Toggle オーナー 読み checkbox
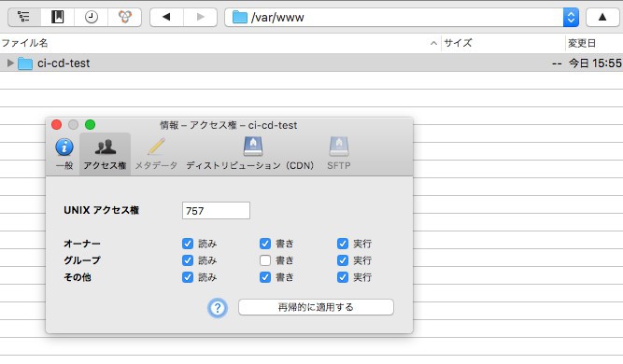623x364 pixels. pos(188,244)
